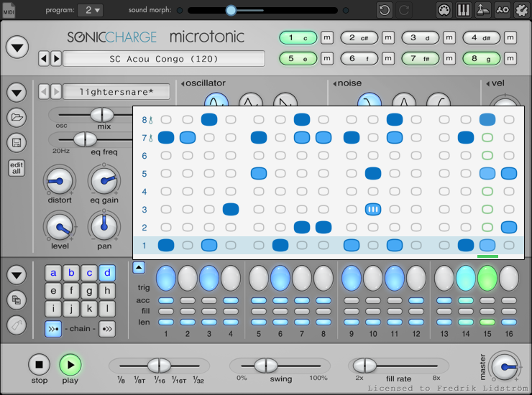This screenshot has width=532, height=395.
Task: Toggle channel 8 step 3 in matrix
Action: [x=209, y=119]
